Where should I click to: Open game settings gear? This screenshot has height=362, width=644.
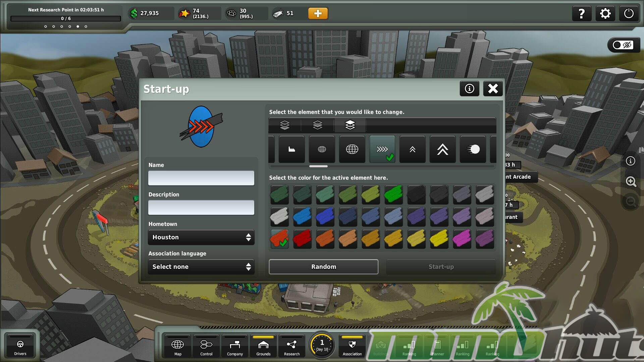(x=605, y=14)
